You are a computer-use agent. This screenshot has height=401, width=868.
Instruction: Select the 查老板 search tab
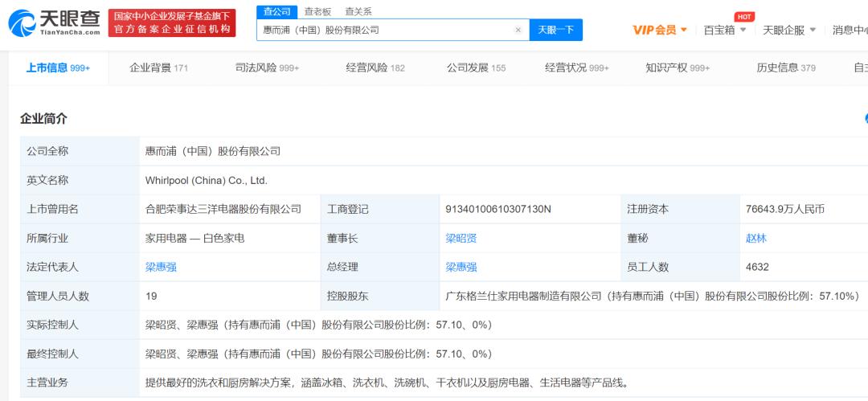pos(317,11)
